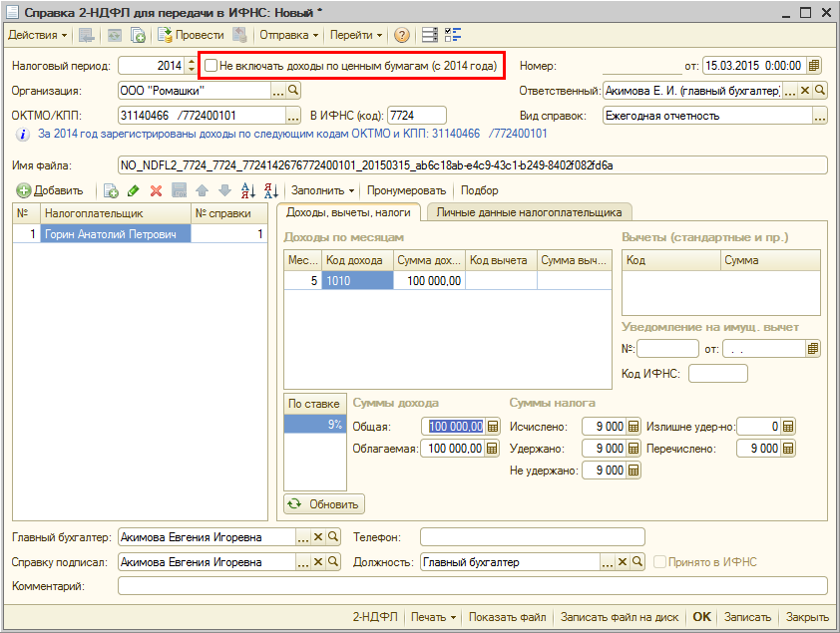
Task: Enable Не включать доходы по ценным бумагам
Action: (x=211, y=66)
